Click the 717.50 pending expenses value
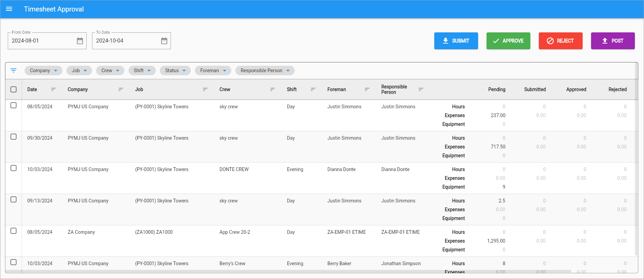 point(498,147)
